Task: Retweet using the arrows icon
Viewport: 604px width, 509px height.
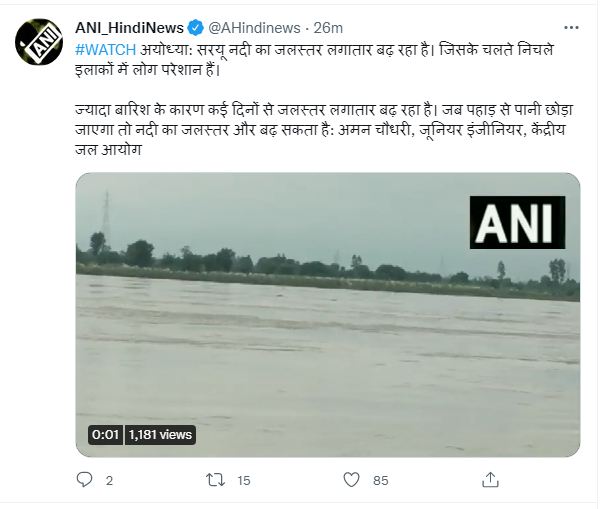Action: tap(213, 481)
